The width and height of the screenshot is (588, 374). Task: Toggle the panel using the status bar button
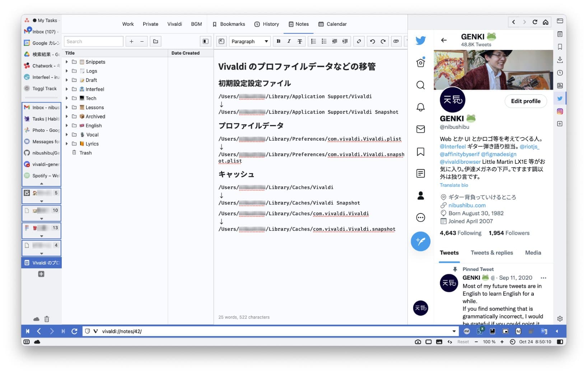point(26,342)
